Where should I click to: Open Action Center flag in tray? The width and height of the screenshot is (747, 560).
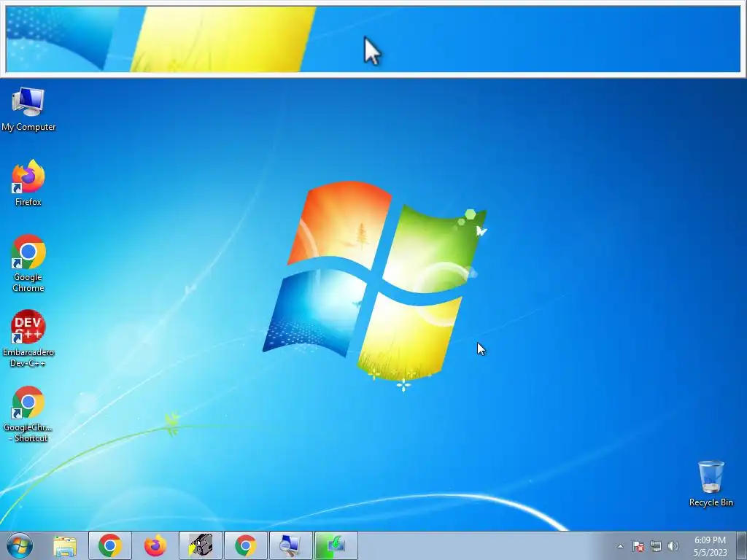point(638,546)
